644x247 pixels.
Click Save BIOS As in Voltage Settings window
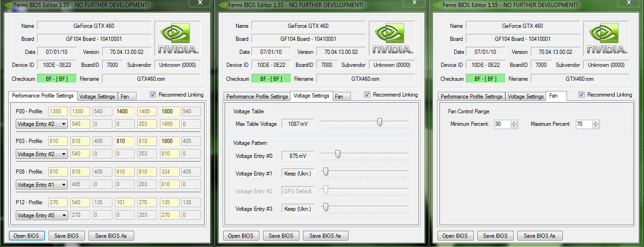[x=325, y=236]
